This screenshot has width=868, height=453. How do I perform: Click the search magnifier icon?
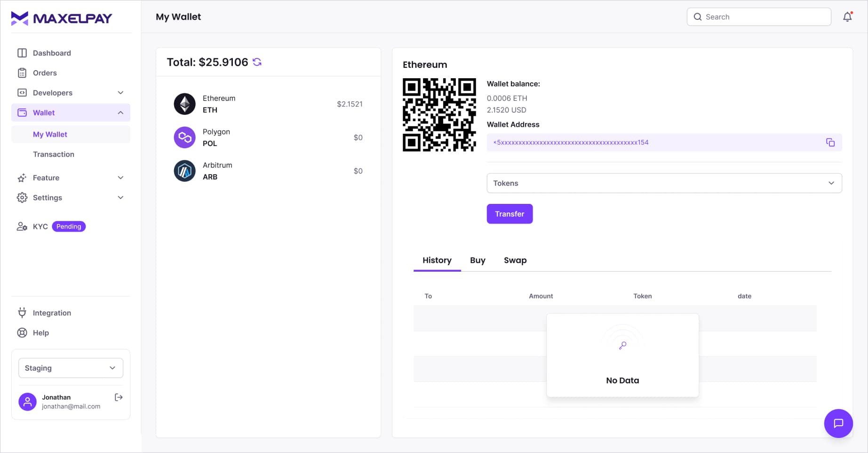[698, 17]
